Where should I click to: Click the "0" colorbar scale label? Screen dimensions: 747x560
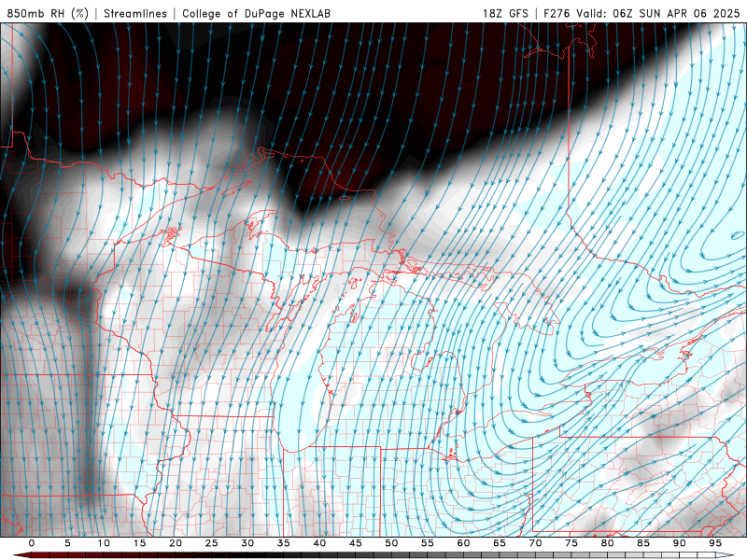tap(32, 543)
